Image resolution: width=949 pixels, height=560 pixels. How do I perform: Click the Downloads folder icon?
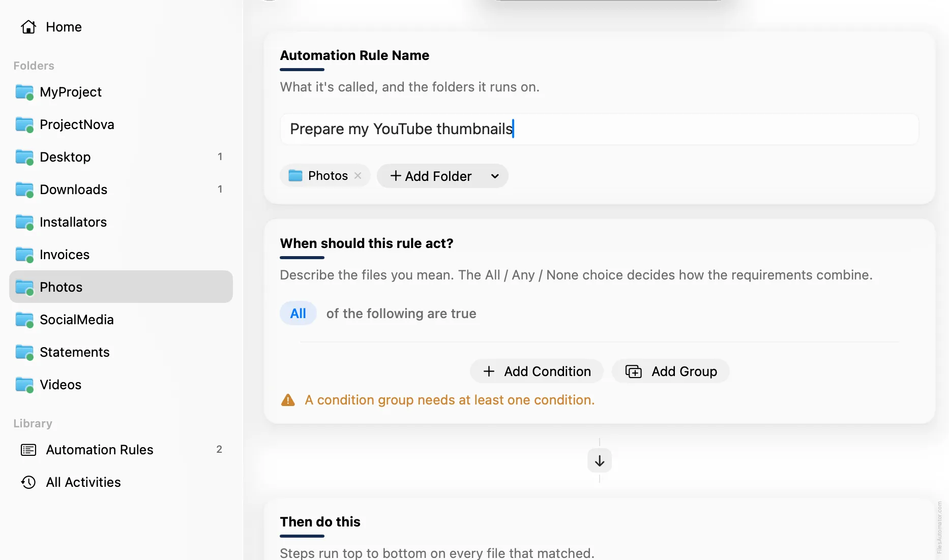coord(24,190)
